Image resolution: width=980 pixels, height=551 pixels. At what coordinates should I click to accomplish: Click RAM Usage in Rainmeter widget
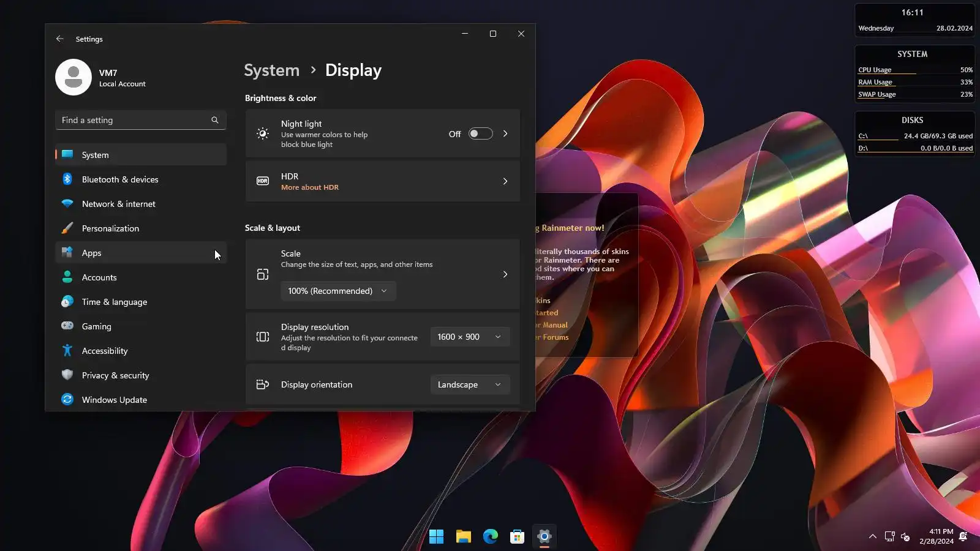[875, 82]
